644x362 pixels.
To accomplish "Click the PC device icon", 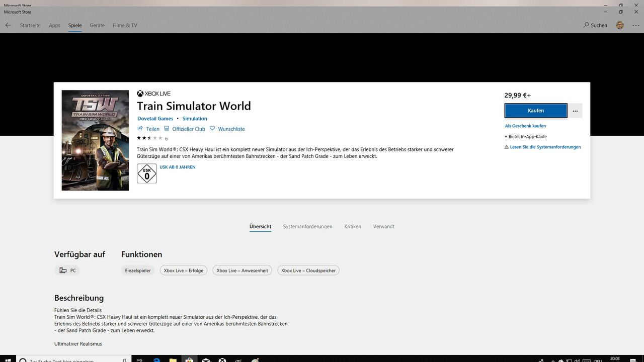I will click(63, 270).
